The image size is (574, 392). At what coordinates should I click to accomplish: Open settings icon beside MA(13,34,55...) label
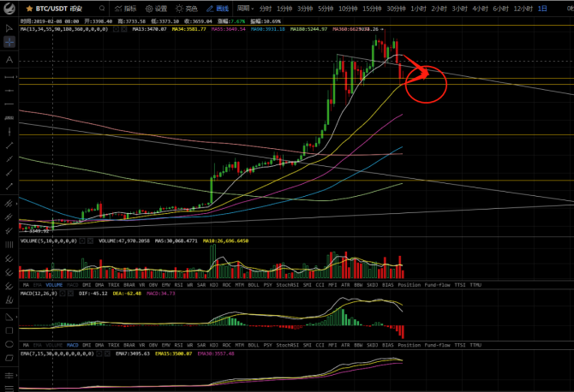[x=116, y=29]
